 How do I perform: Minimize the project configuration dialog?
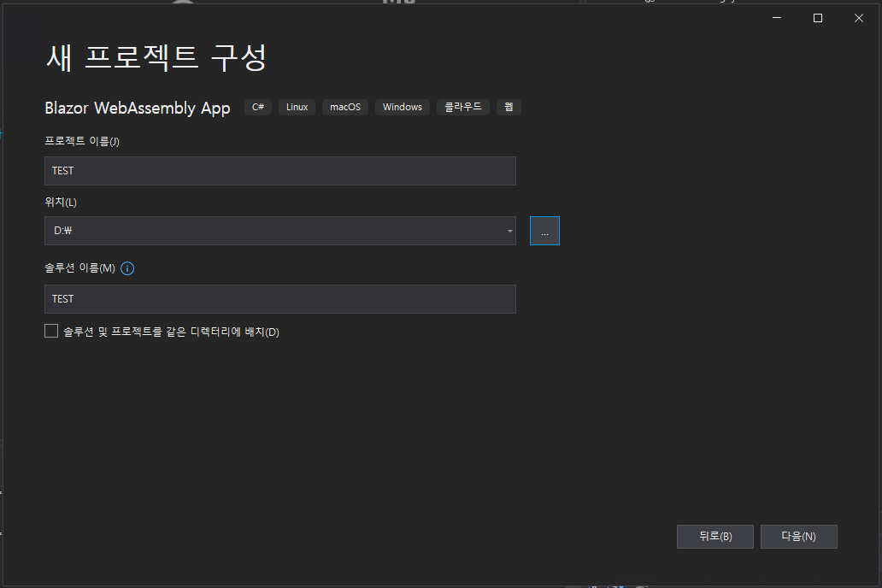pos(777,18)
